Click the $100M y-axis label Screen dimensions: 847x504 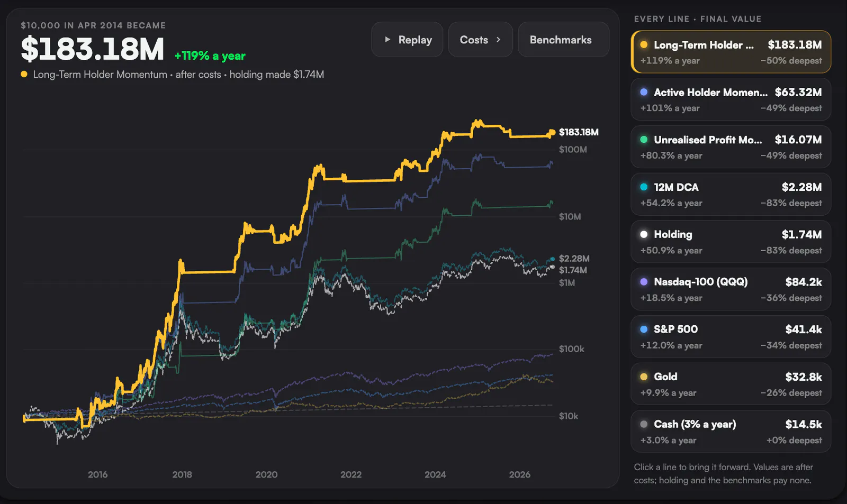[x=573, y=150]
